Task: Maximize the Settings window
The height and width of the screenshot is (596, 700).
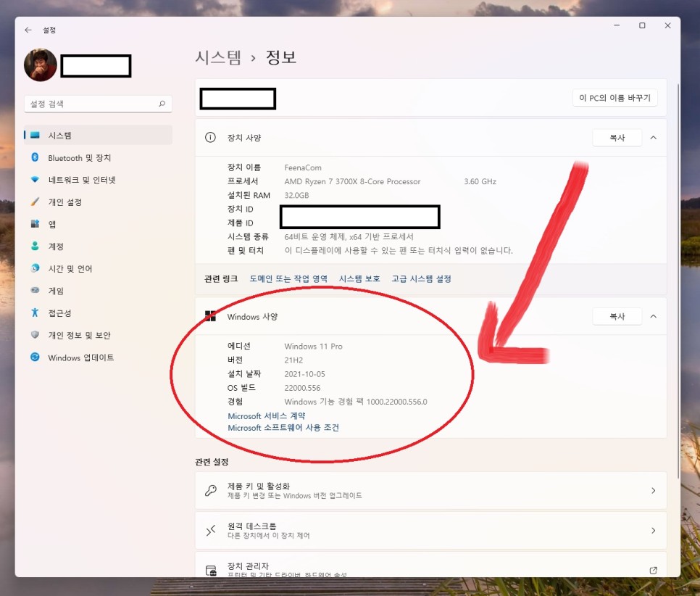Action: pyautogui.click(x=642, y=25)
